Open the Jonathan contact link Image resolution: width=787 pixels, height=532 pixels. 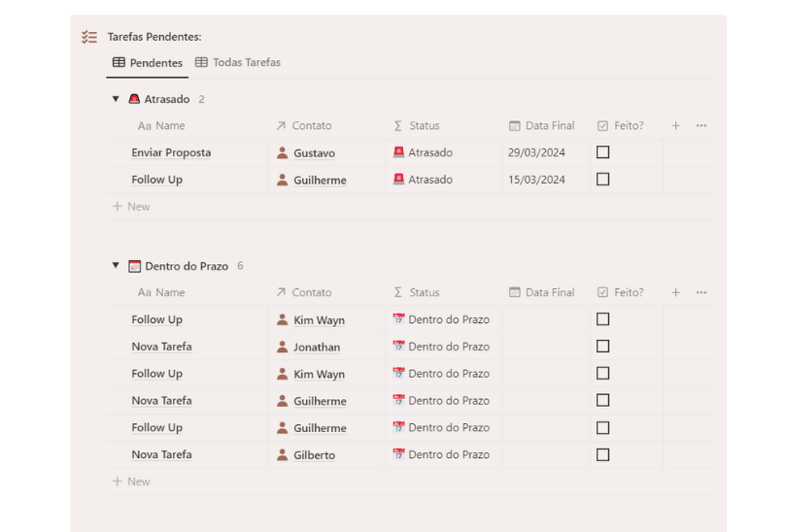[x=317, y=348]
